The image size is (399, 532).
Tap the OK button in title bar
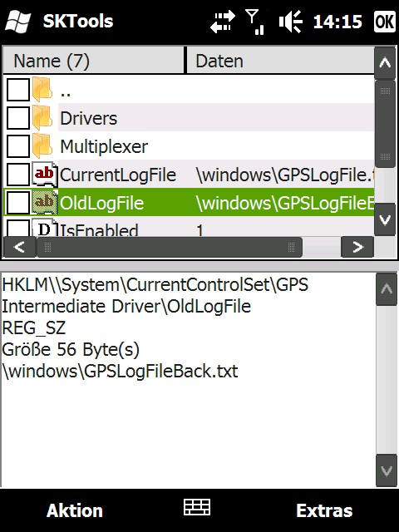[x=385, y=22]
